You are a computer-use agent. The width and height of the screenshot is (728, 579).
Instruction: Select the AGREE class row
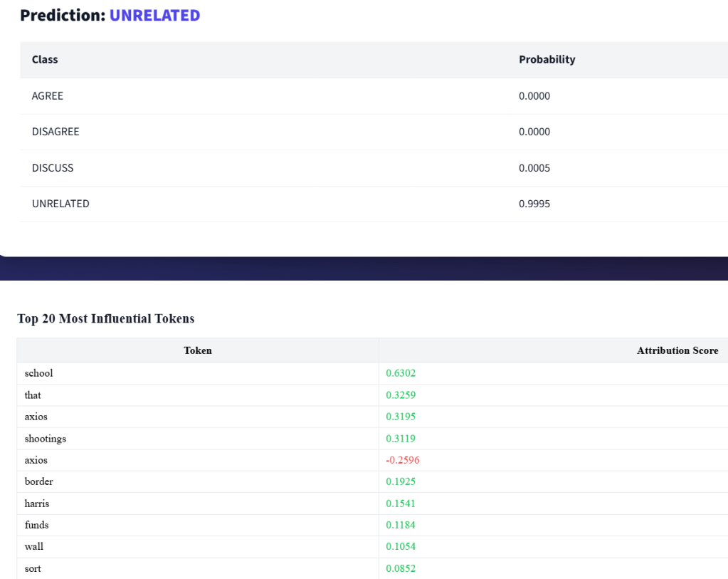point(48,96)
